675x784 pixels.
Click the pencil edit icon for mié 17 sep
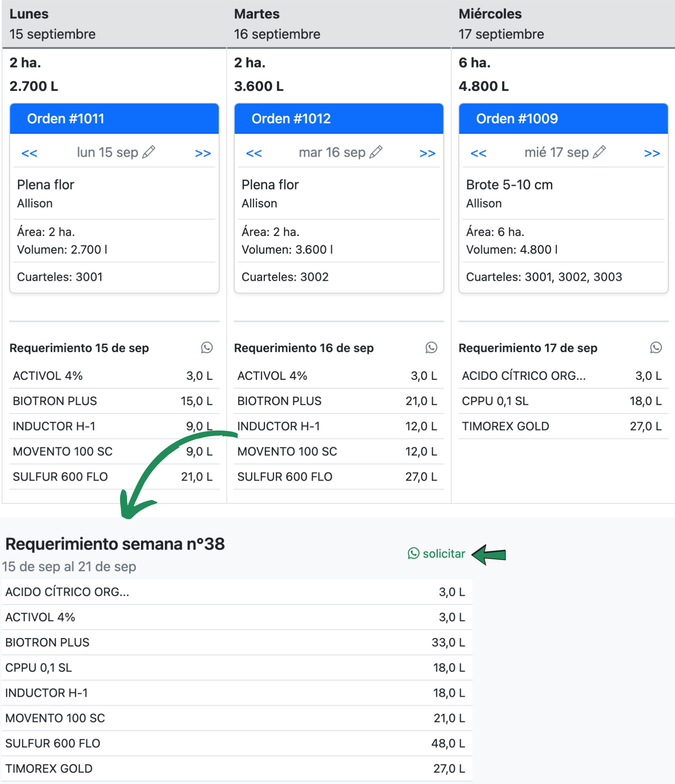[x=600, y=152]
